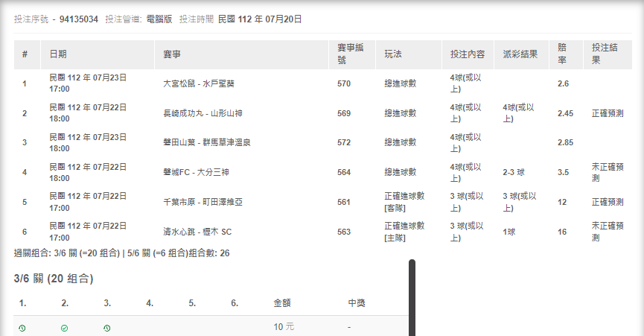The image size is (644, 336).
Task: Click match 大宮松鼠 - 水戶聖葵
Action: (199, 83)
